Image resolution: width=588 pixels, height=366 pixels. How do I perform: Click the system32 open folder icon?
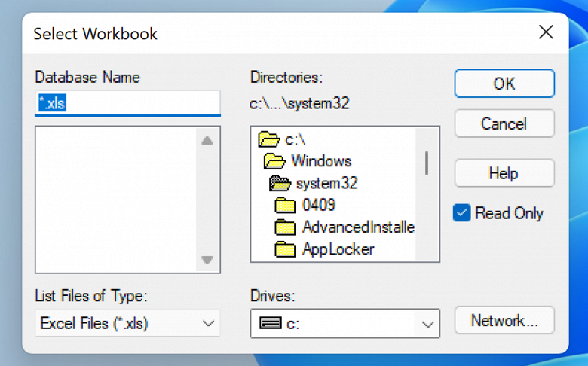pyautogui.click(x=280, y=183)
